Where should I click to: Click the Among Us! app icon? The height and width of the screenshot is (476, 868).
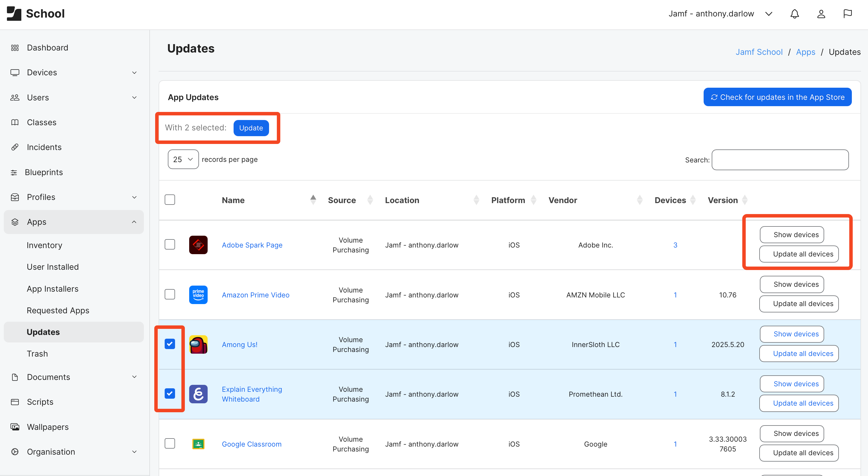(198, 344)
